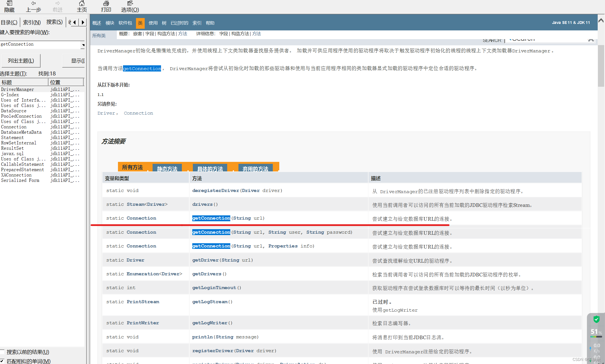The width and height of the screenshot is (605, 364).
Task: Switch to the 索引(N) tab
Action: 32,22
